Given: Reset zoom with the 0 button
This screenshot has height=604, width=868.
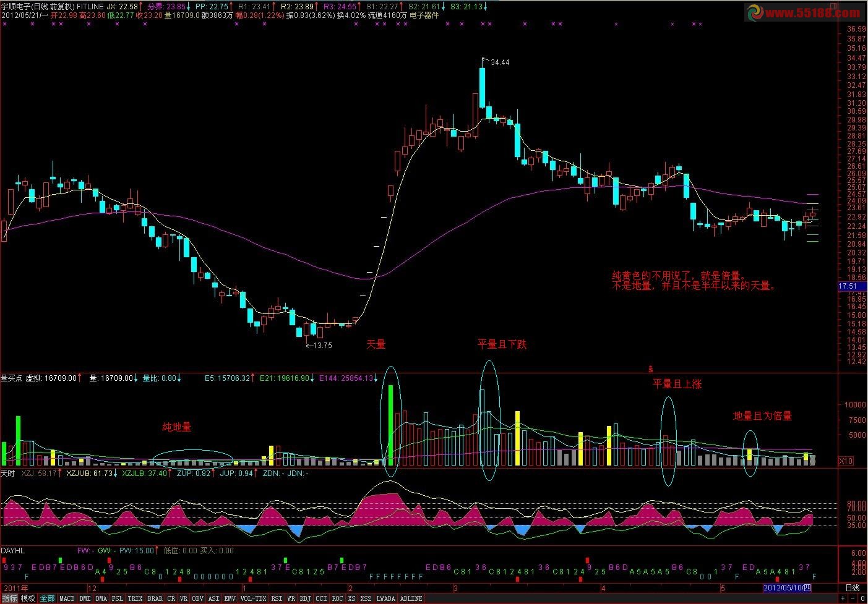Looking at the screenshot, I should click(x=862, y=598).
